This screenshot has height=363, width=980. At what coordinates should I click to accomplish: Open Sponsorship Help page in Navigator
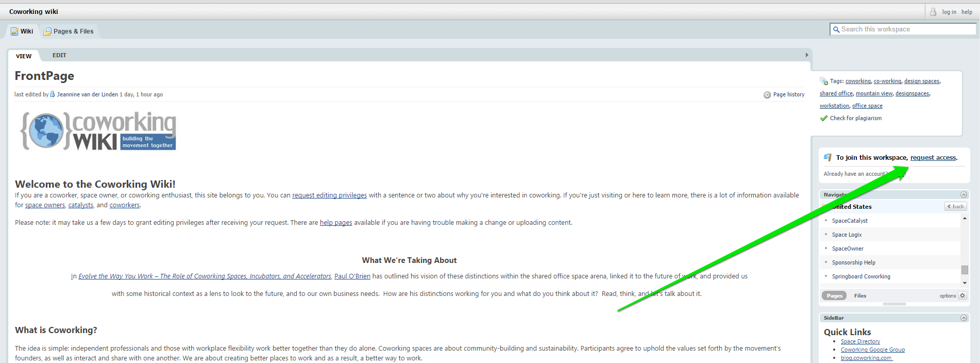click(853, 262)
